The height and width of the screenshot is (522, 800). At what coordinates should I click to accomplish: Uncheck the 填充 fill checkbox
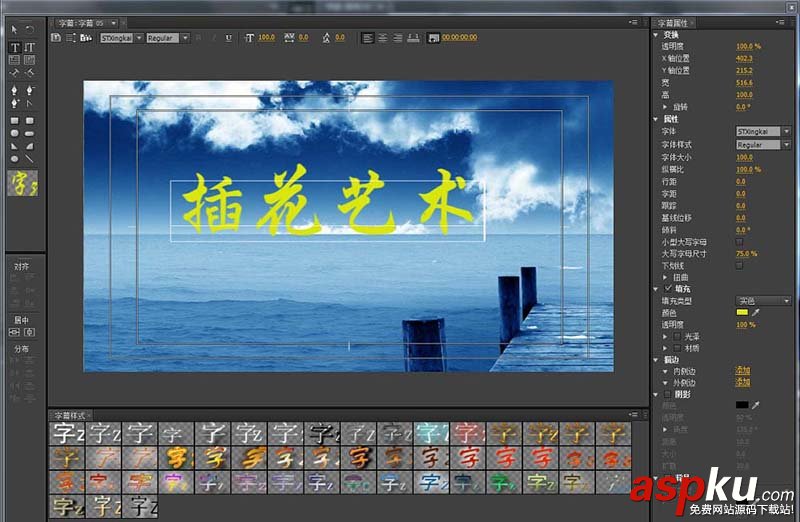(668, 289)
